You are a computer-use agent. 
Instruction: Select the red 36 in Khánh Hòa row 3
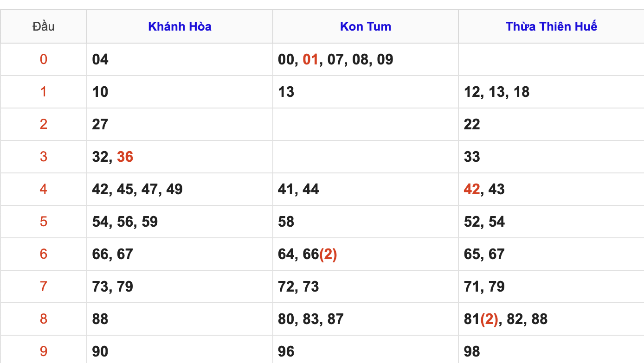[125, 157]
